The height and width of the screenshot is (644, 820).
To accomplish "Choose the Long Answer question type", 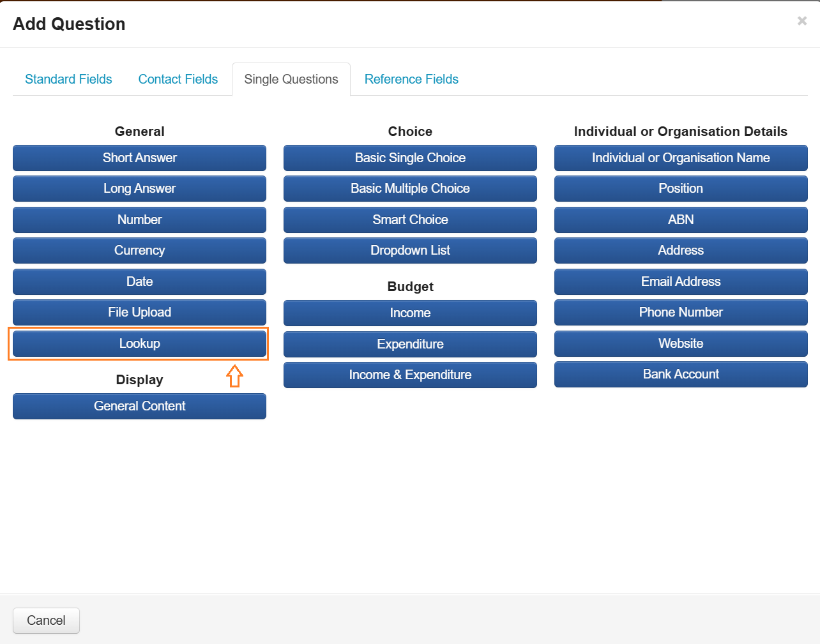I will click(x=139, y=188).
